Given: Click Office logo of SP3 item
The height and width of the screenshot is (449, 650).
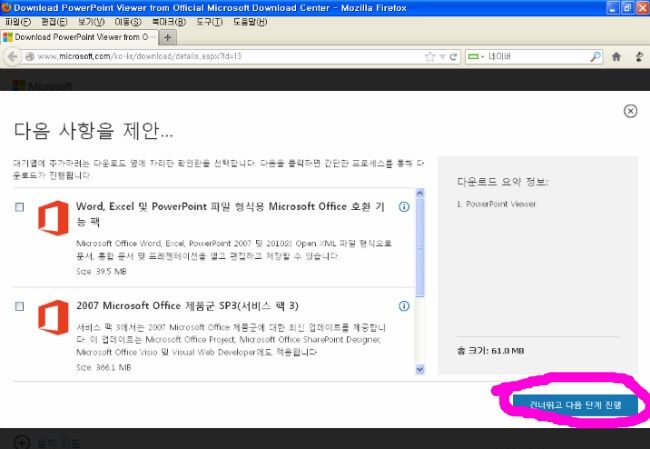Looking at the screenshot, I should (53, 318).
